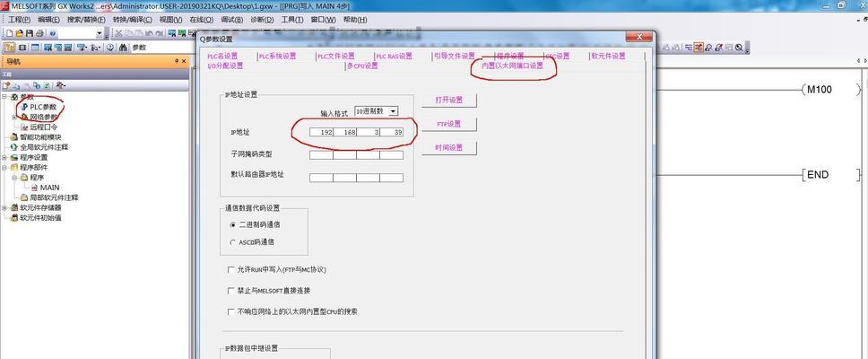The image size is (868, 359).
Task: Select PLC参数 in navigation tree
Action: click(x=43, y=107)
